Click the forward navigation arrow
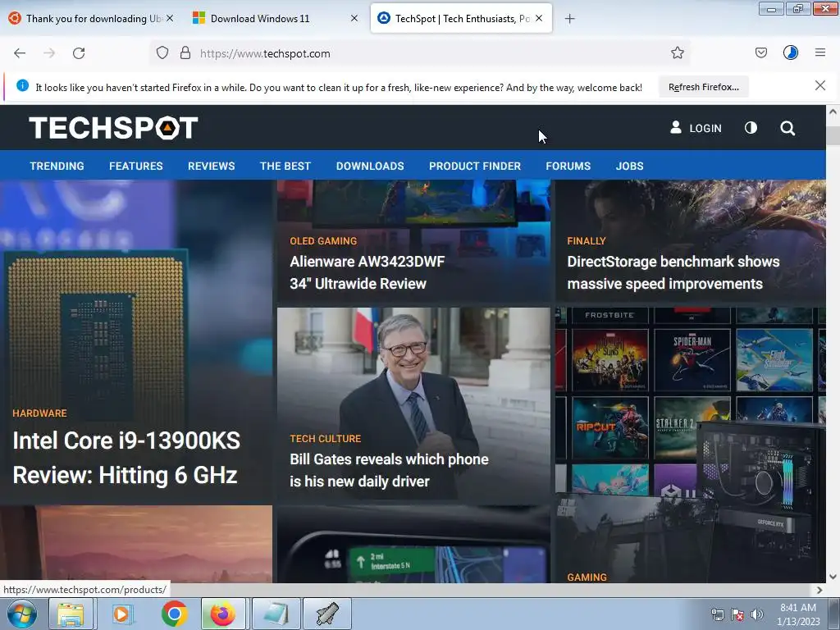The height and width of the screenshot is (630, 840). tap(49, 53)
